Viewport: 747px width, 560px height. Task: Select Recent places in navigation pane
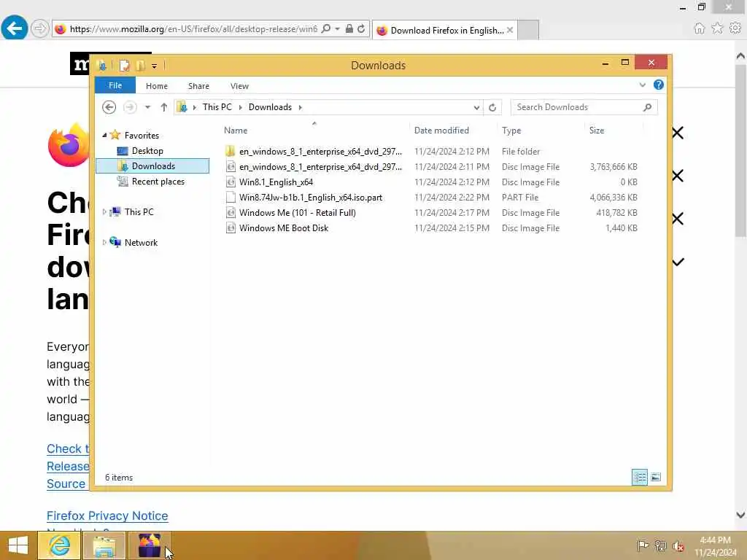pyautogui.click(x=158, y=182)
